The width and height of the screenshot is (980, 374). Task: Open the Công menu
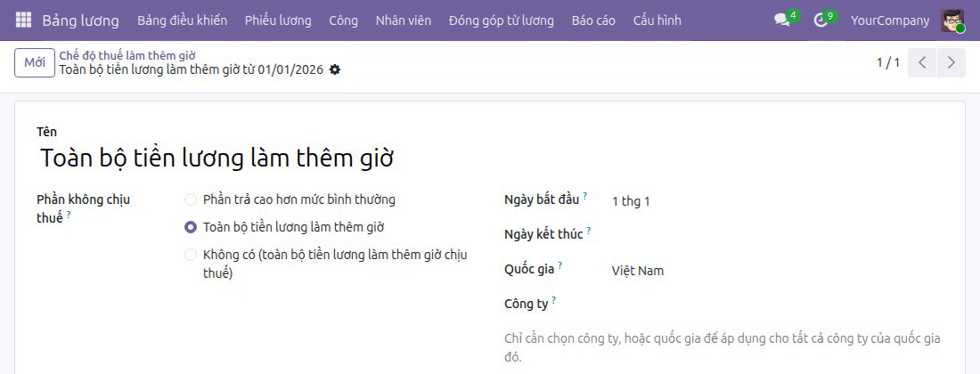(344, 20)
